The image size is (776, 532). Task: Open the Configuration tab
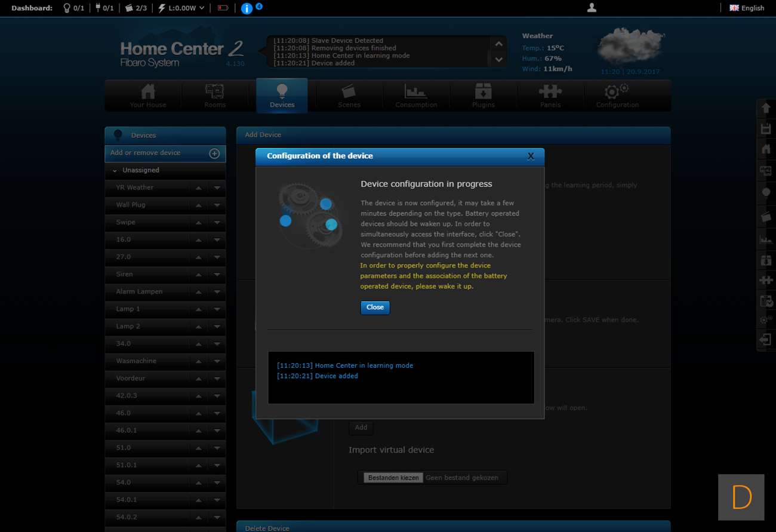[x=617, y=96]
